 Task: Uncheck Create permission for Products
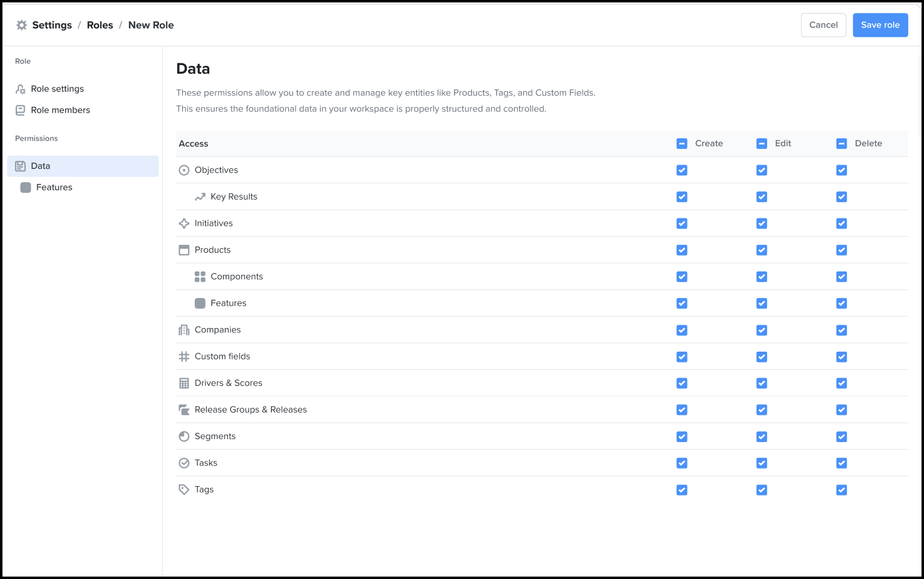(682, 250)
